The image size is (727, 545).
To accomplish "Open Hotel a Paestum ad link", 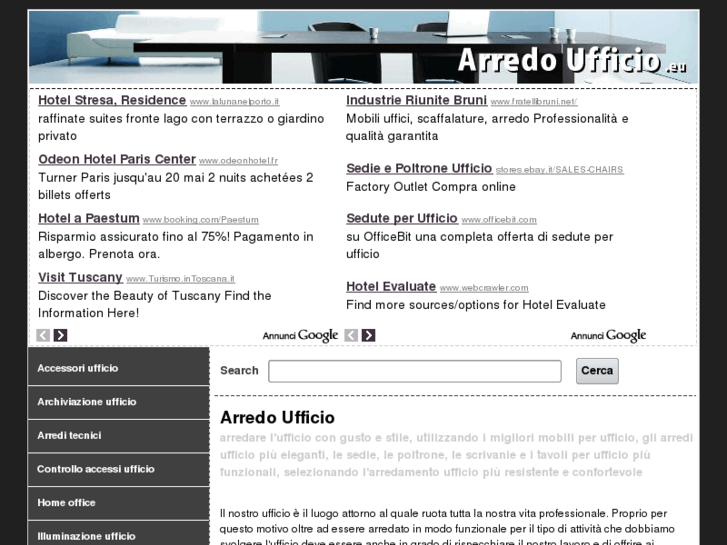I will tap(89, 218).
